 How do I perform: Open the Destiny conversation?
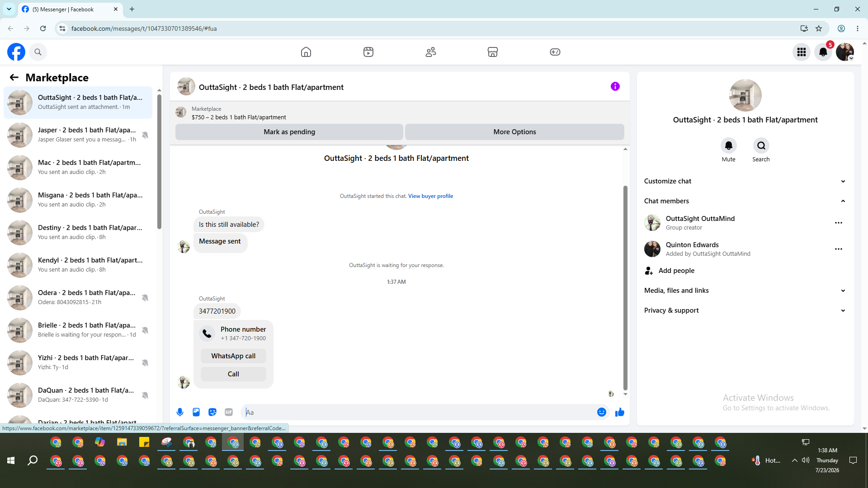(78, 233)
